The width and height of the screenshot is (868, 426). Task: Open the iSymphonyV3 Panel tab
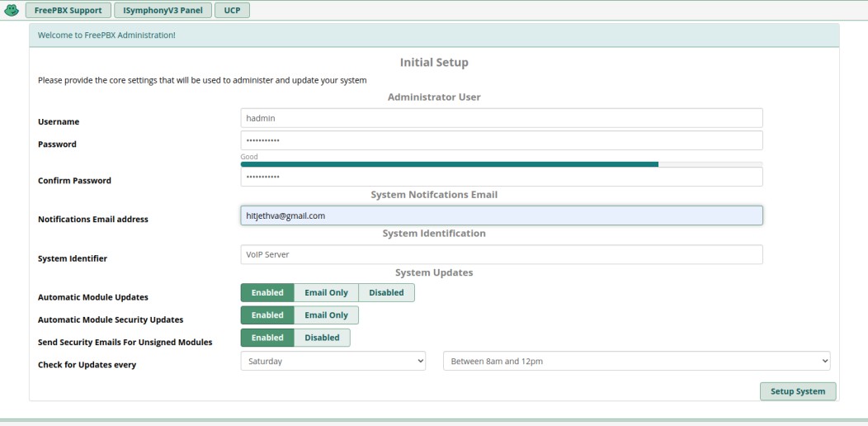click(162, 11)
